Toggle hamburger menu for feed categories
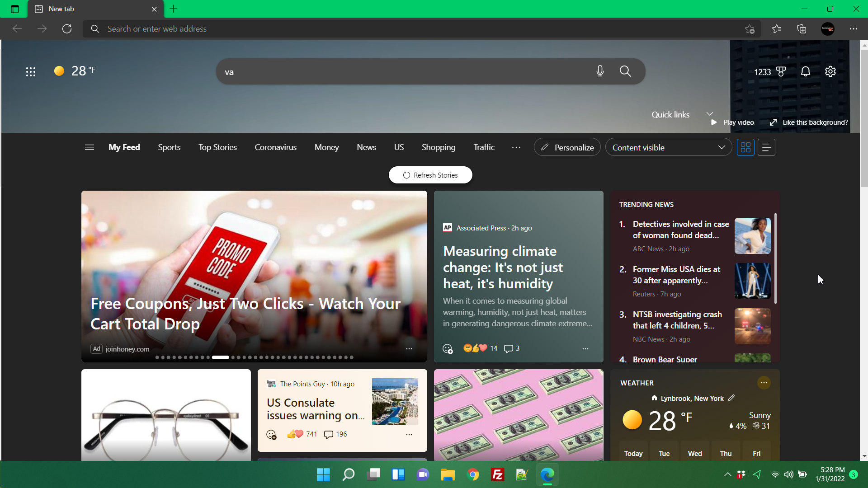Image resolution: width=868 pixels, height=488 pixels. point(89,147)
